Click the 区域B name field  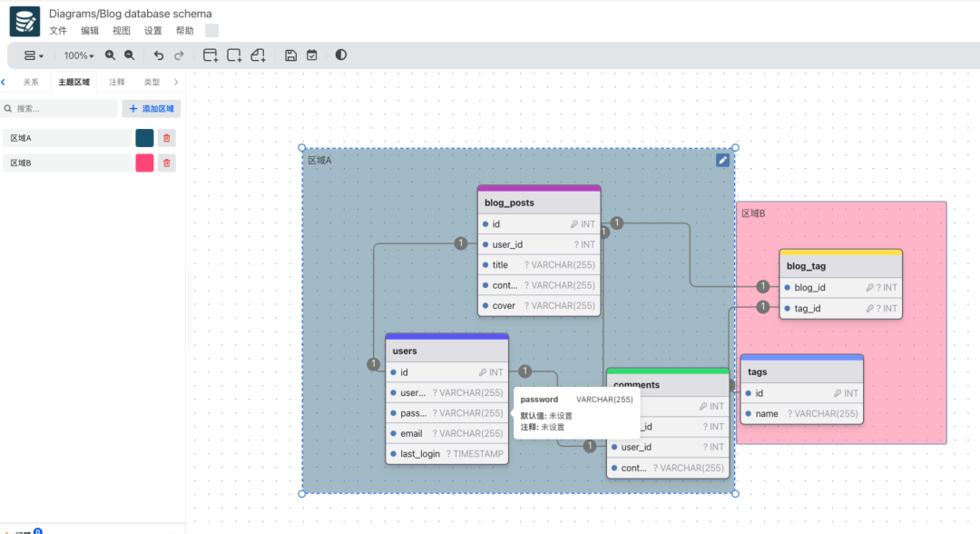pyautogui.click(x=67, y=163)
